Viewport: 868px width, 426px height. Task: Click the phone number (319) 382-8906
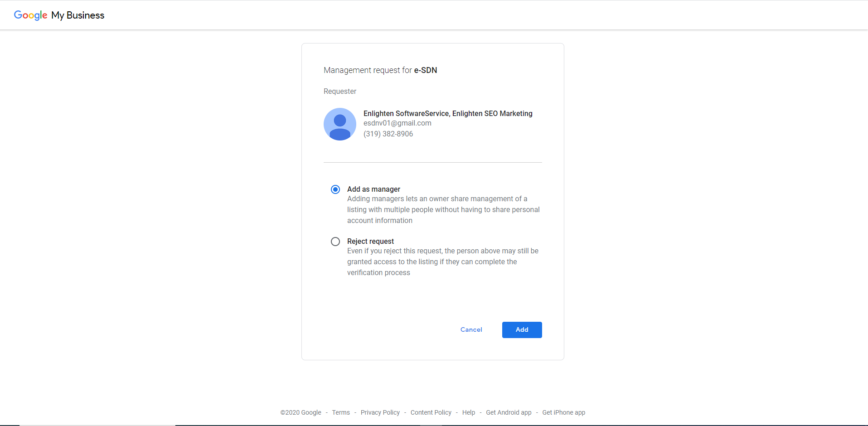[388, 134]
